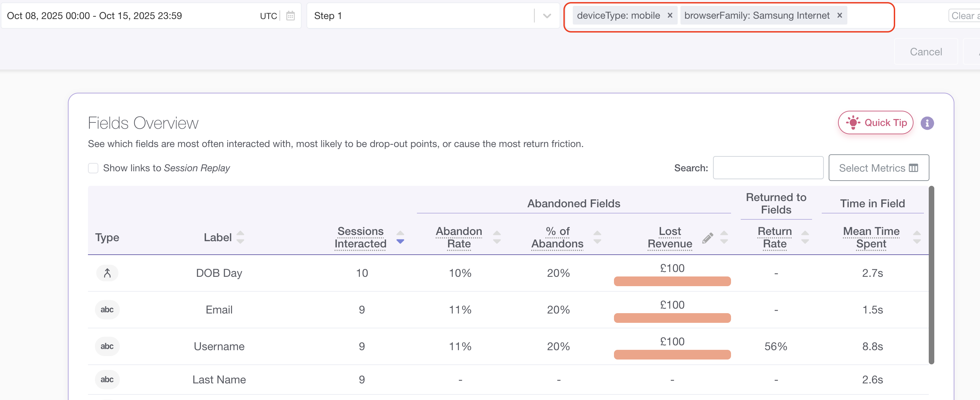Open the Quick Tip button
980x400 pixels.
coord(875,123)
